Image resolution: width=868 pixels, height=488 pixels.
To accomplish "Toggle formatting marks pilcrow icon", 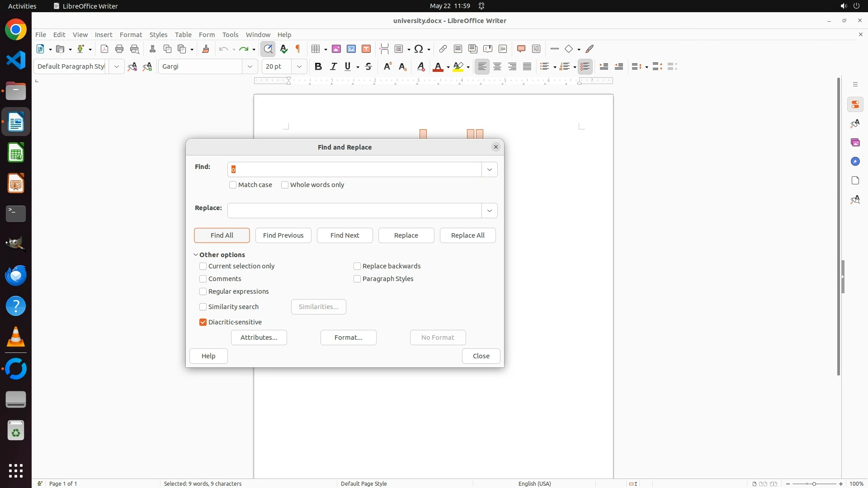I will (298, 49).
